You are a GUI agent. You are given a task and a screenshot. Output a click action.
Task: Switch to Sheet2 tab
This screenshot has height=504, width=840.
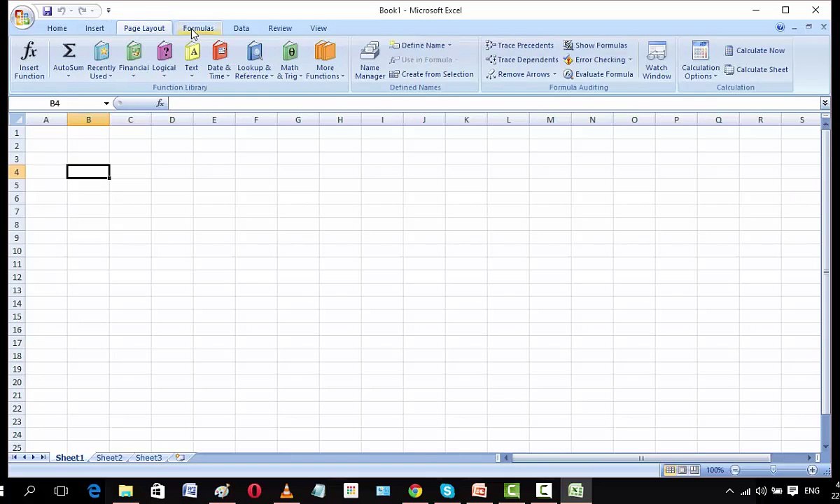(109, 458)
